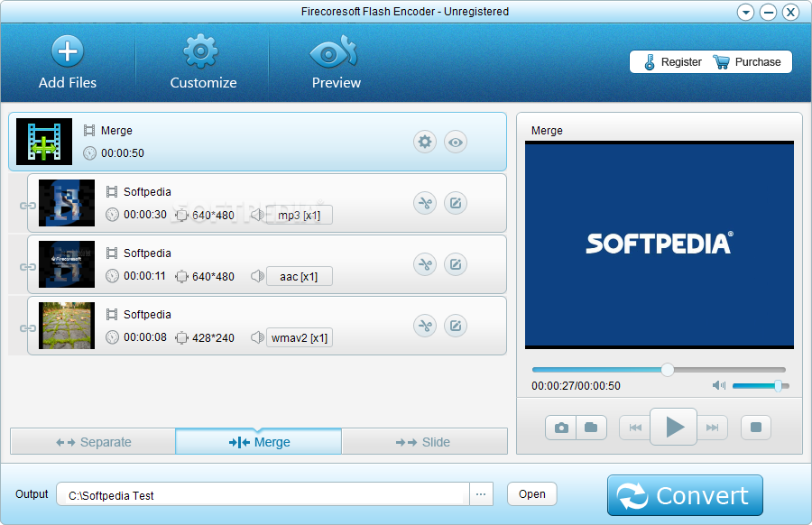812x525 pixels.
Task: Toggle link chain of 00:00:30 clip
Action: point(27,206)
